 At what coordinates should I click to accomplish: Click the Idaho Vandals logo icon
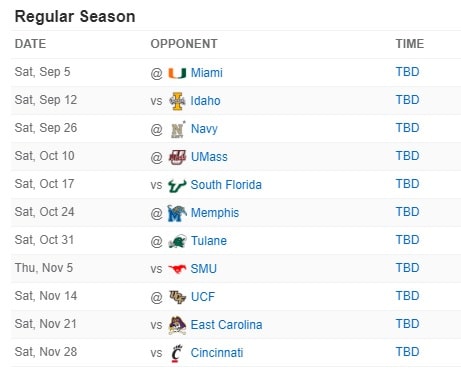177,101
